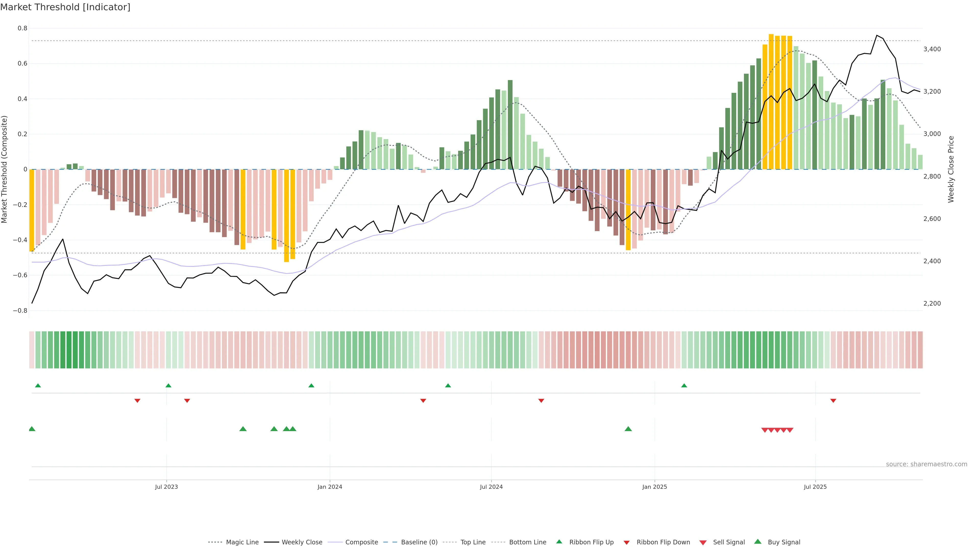The width and height of the screenshot is (980, 551).
Task: Click Buy Signal legend triangle icon
Action: 758,542
